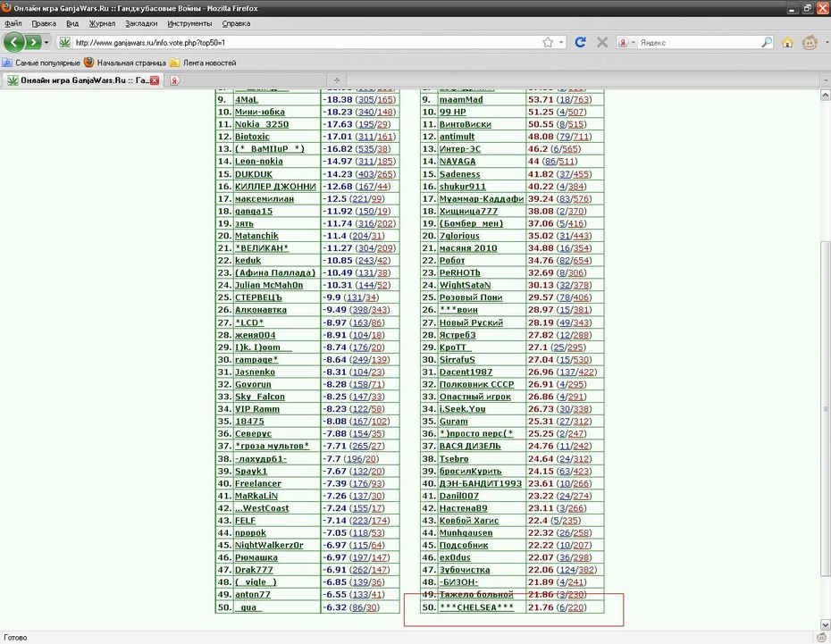The image size is (831, 644).
Task: Open player КИЛЛЕР ДЖОННИ profile link
Action: tap(275, 187)
